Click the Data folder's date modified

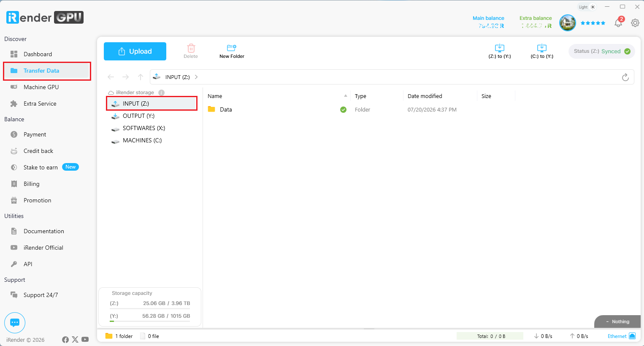click(x=432, y=109)
